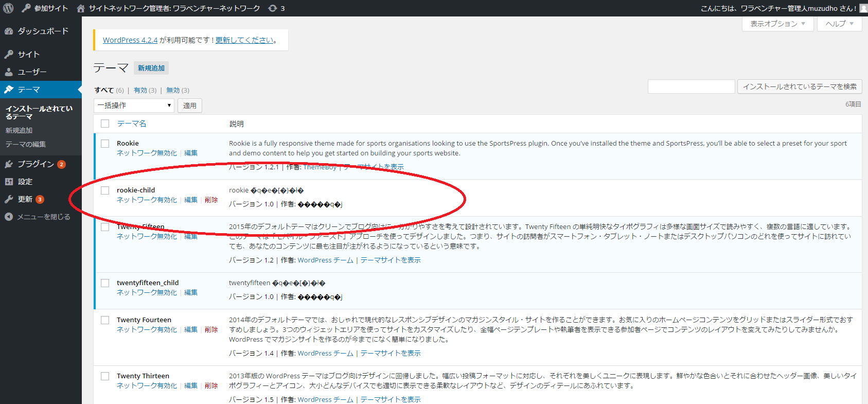
Task: Click the ダッシュボード gauge icon
Action: 9,31
